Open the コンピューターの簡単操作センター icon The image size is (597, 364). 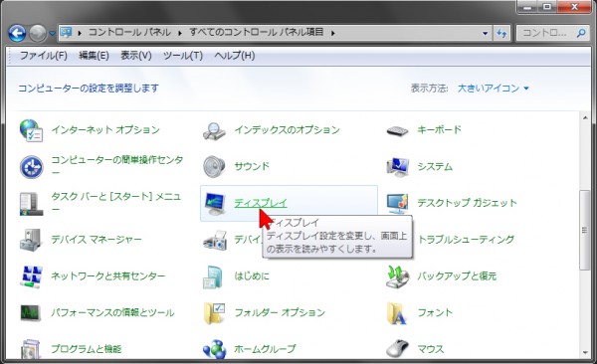coord(31,167)
